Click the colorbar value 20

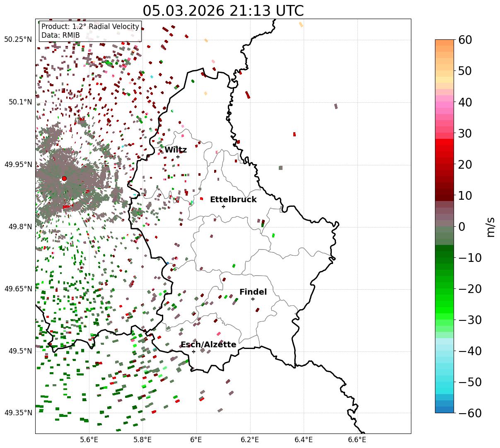(x=465, y=165)
